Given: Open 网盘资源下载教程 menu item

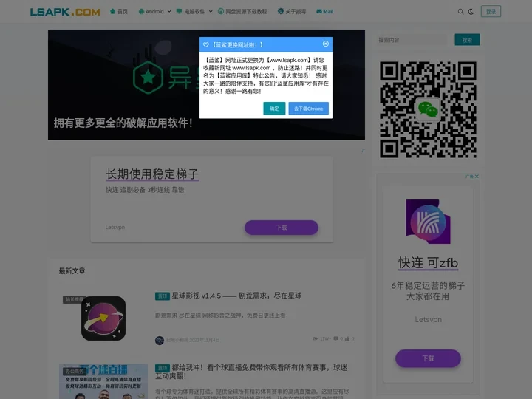Looking at the screenshot, I should point(242,12).
